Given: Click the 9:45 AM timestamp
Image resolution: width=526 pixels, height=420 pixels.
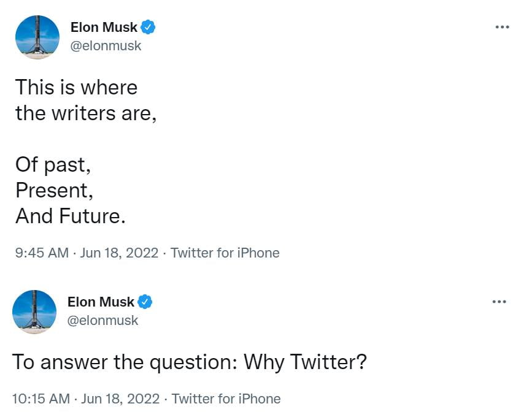Looking at the screenshot, I should 42,253.
